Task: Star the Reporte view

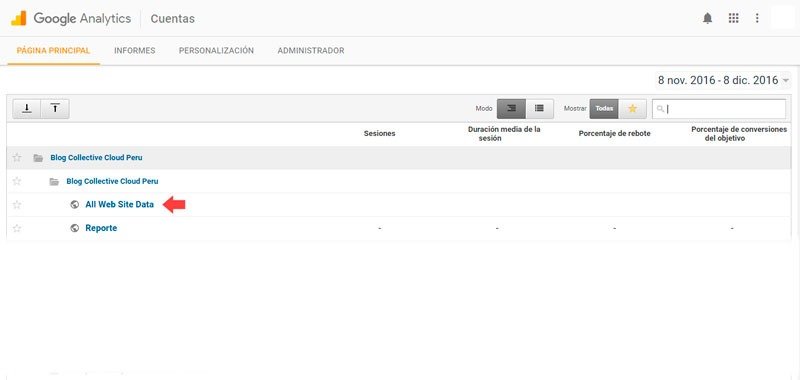Action: click(17, 228)
